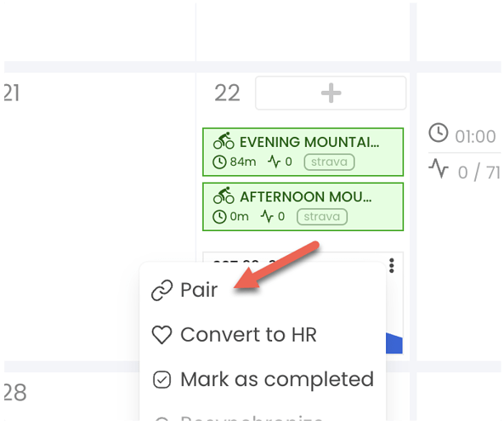Click the cycling icon on Evening Mountain activity
Viewport: 504px width, 425px height.
(x=224, y=141)
